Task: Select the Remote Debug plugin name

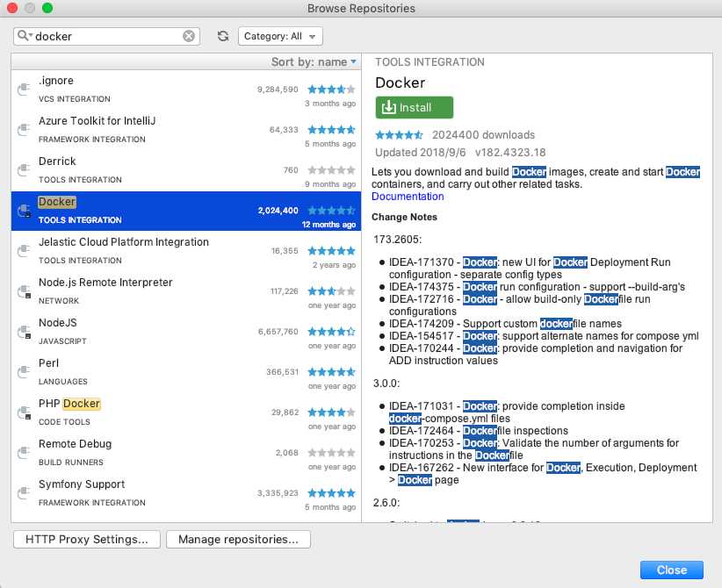Action: (75, 444)
